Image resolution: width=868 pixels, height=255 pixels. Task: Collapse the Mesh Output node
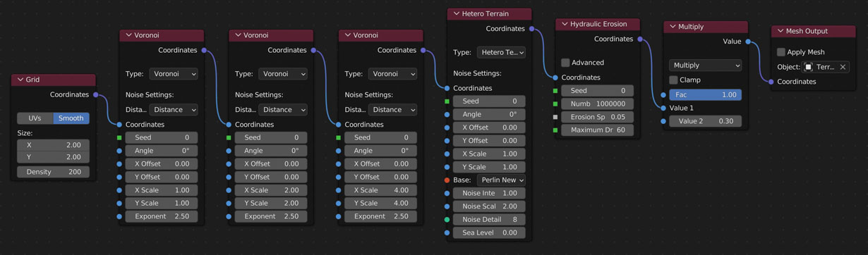780,31
